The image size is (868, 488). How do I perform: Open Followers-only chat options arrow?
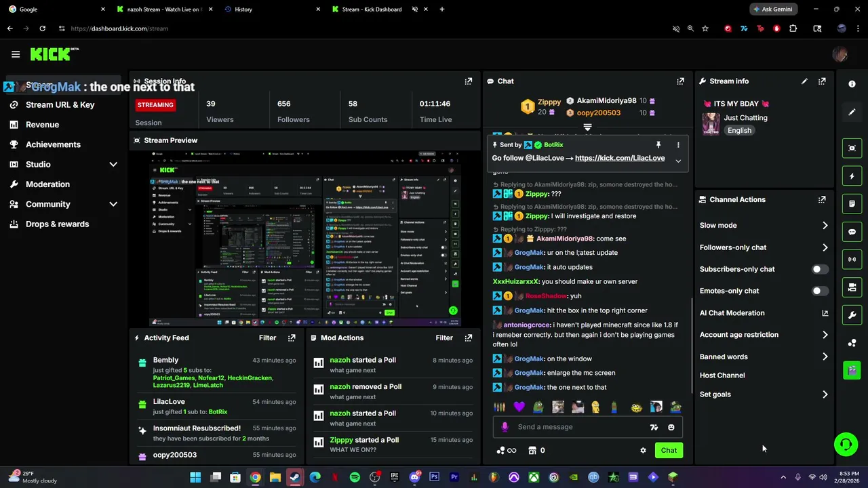(x=825, y=247)
